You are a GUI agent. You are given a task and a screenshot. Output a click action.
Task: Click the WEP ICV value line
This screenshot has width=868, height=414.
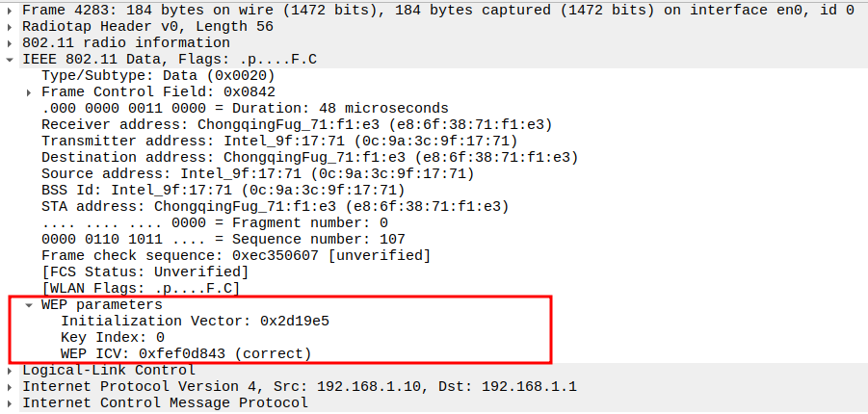coord(186,353)
